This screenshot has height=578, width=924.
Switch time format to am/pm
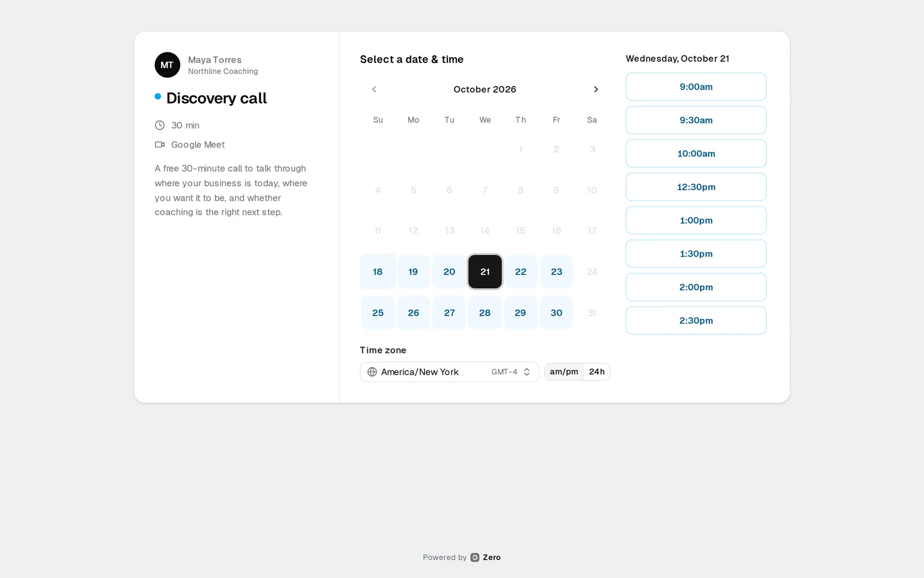564,372
